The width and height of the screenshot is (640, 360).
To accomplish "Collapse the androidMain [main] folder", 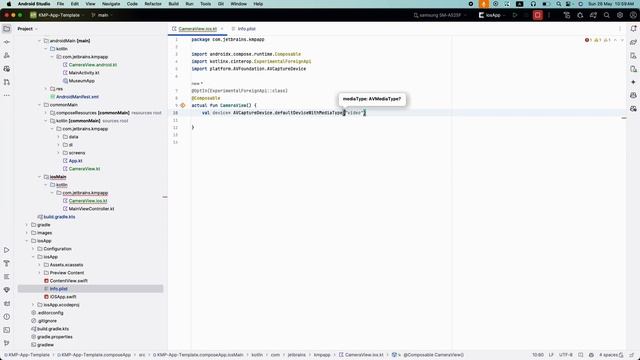I will point(40,41).
